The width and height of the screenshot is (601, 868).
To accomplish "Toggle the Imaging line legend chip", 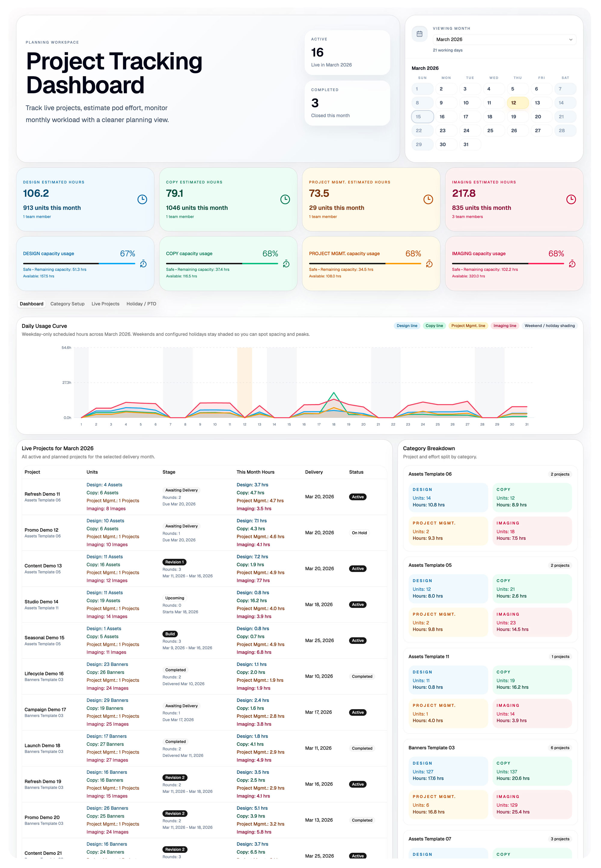I will point(505,326).
